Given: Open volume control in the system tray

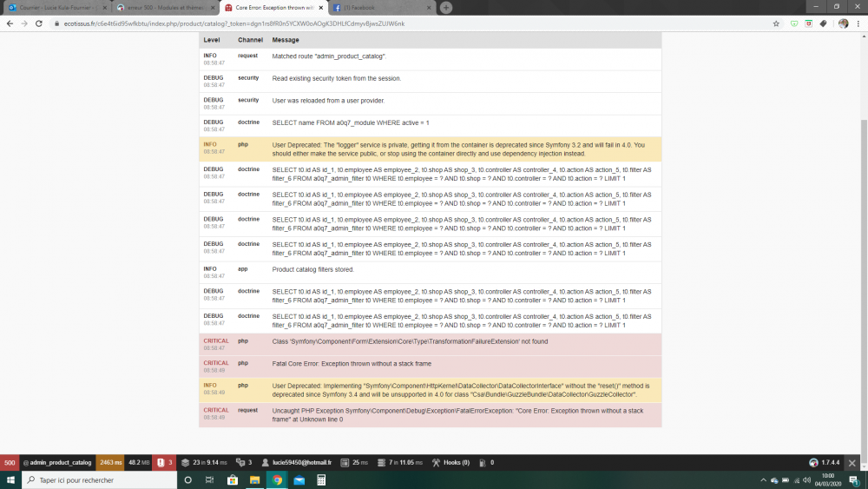Looking at the screenshot, I should (806, 480).
